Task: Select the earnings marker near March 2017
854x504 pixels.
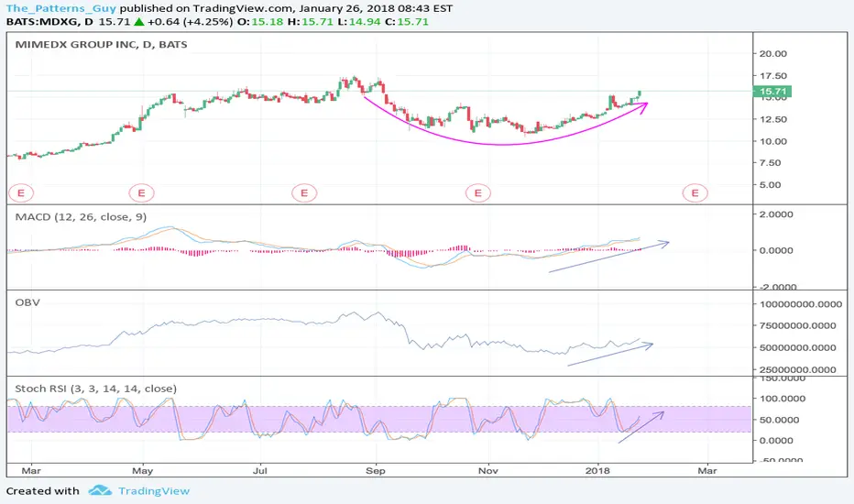Action: [x=21, y=192]
